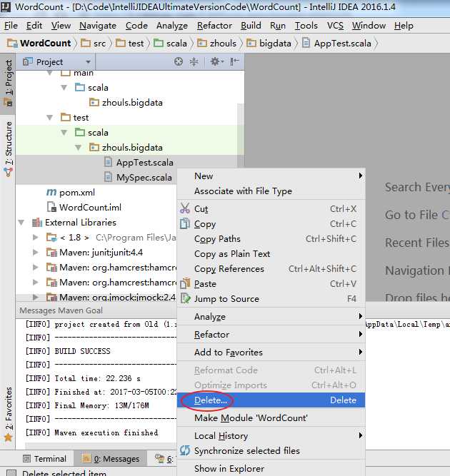Click the Favorites star icon
This screenshot has height=476, width=450.
click(x=8, y=437)
